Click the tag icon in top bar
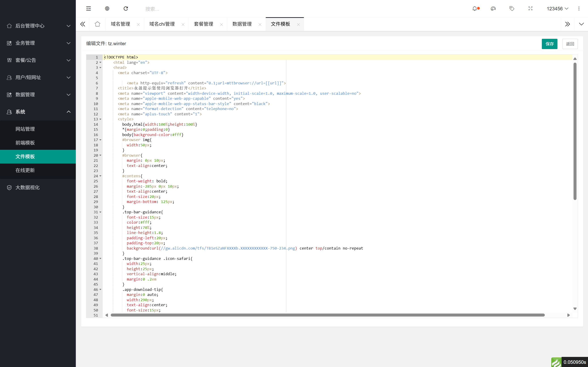 click(512, 8)
